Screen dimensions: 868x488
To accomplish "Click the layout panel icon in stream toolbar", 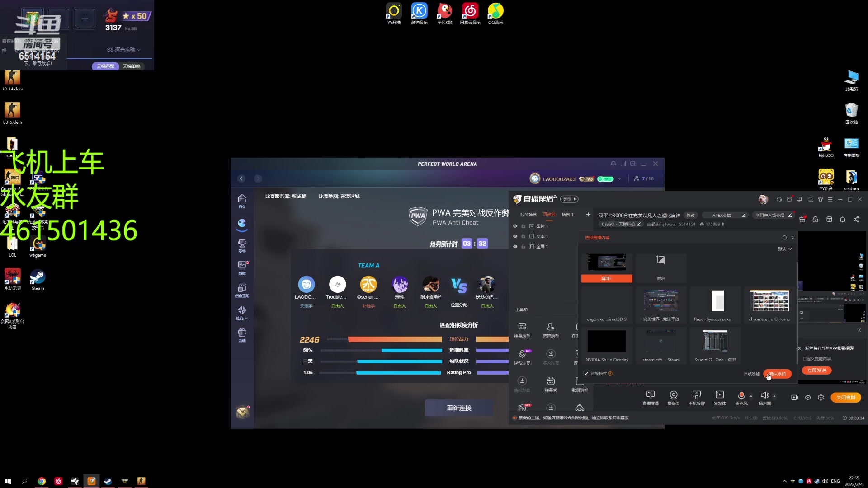I will point(829,219).
